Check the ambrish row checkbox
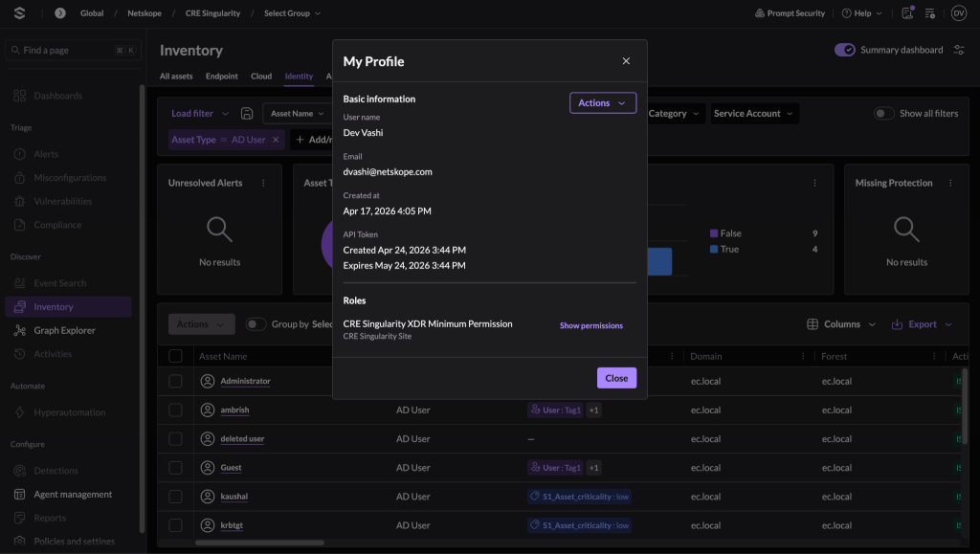The image size is (980, 554). point(176,410)
